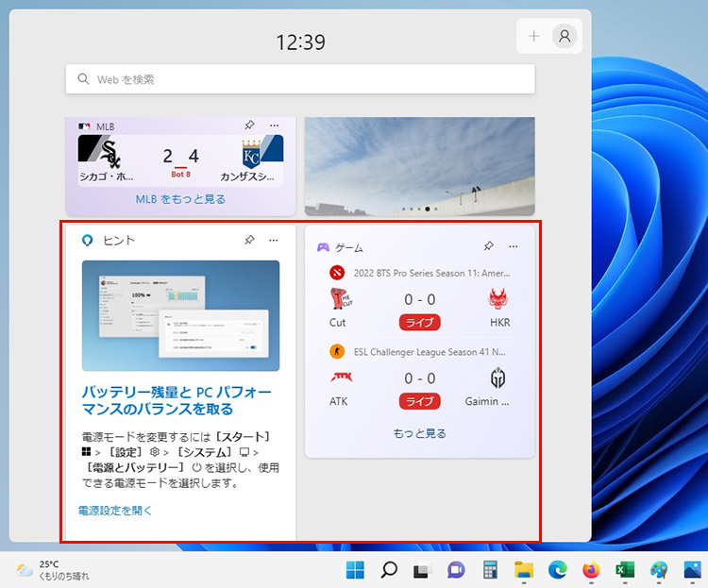Open the user profile icon

[565, 36]
